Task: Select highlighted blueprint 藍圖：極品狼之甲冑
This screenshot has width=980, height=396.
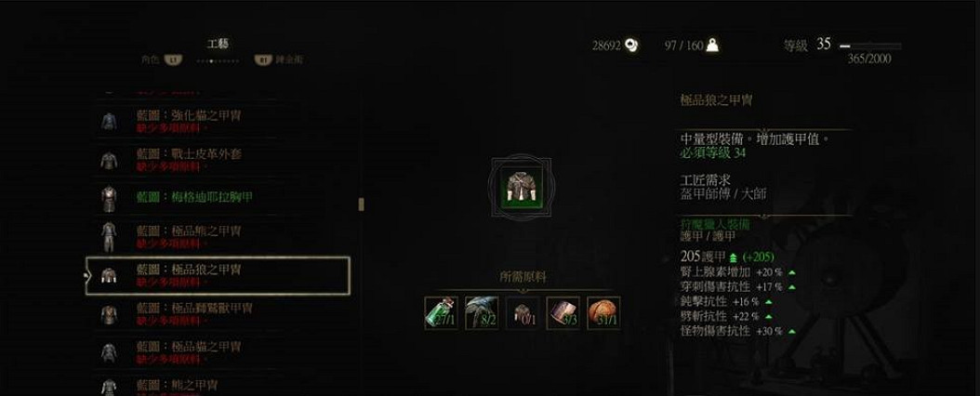Action: coord(218,275)
